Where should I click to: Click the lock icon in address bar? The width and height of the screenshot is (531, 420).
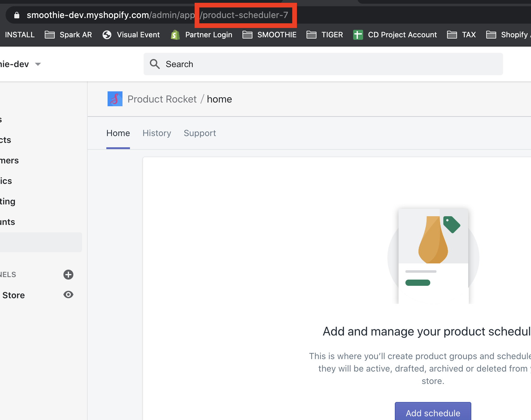(17, 15)
